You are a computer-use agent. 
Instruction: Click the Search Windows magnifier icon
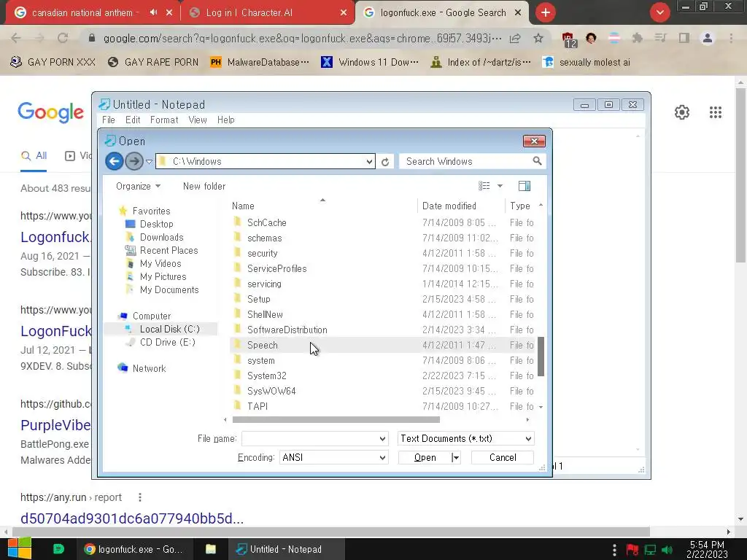point(537,161)
